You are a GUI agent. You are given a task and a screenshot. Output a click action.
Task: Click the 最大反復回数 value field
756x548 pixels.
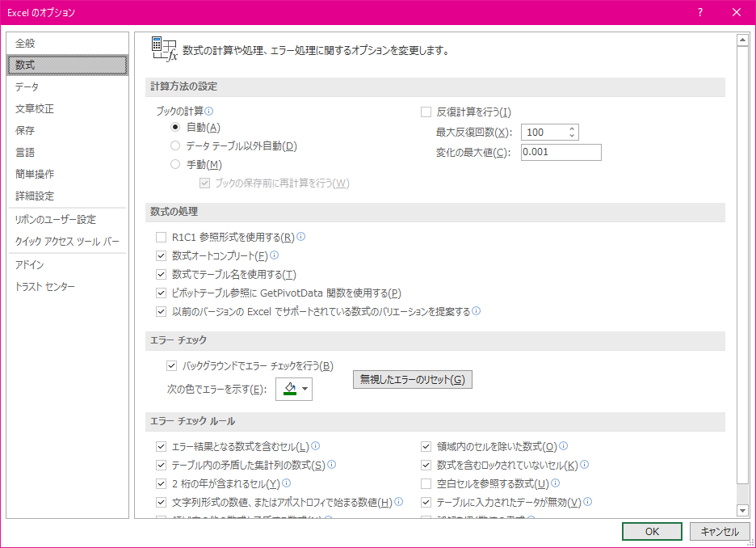click(545, 133)
